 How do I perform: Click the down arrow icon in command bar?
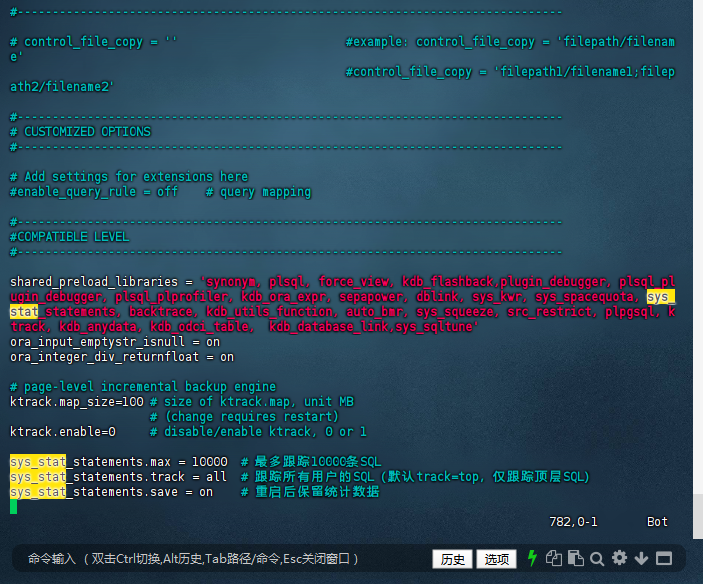tap(641, 559)
